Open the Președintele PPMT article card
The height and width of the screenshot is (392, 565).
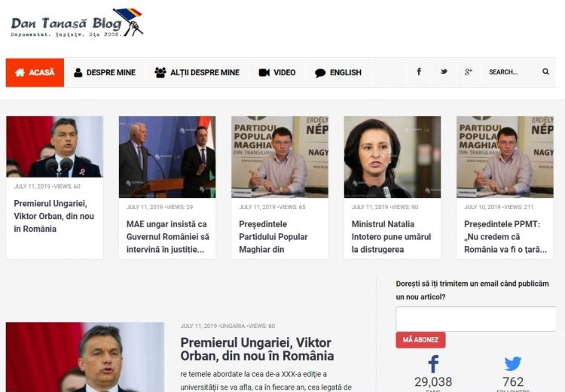505,187
